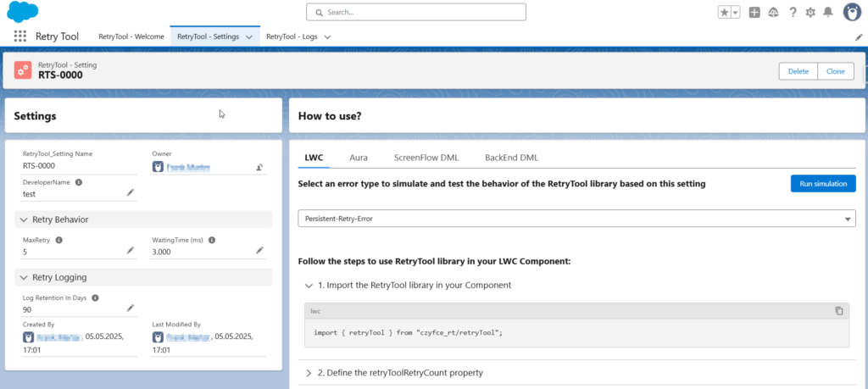Screen dimensions: 868x389
Task: Open the Last Modified By user name link
Action: [189, 336]
